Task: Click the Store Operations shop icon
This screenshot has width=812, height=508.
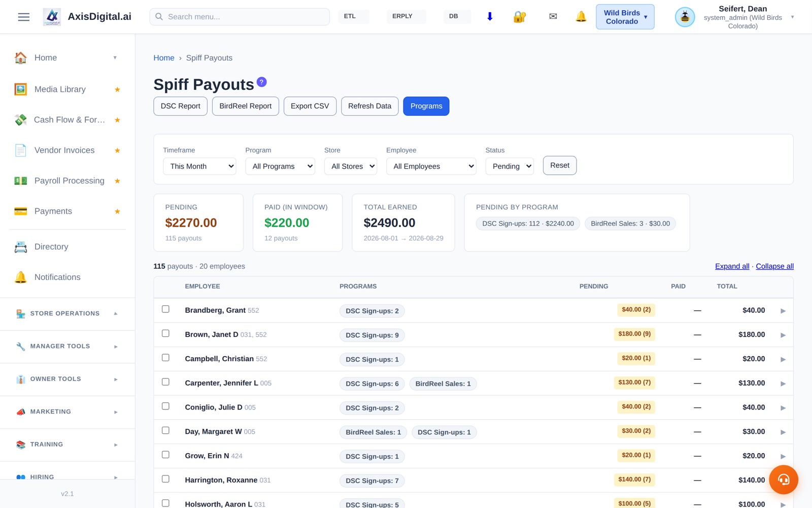Action: pos(21,314)
